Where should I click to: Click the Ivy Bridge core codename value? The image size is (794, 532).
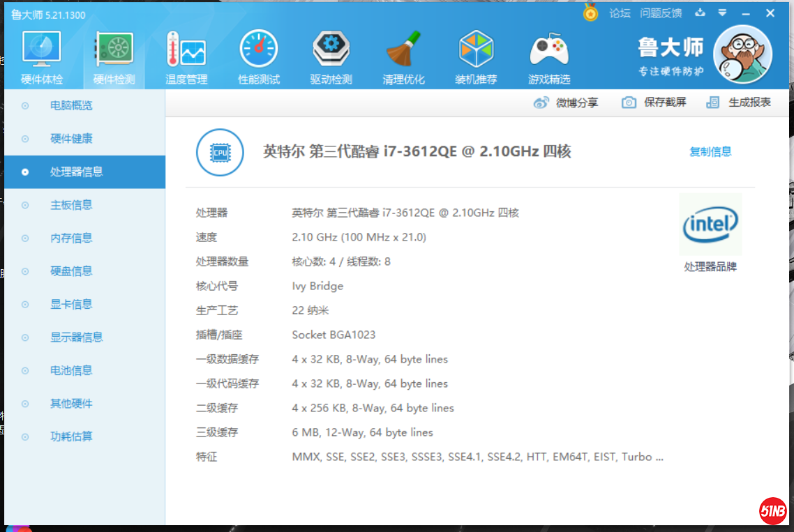click(x=317, y=286)
